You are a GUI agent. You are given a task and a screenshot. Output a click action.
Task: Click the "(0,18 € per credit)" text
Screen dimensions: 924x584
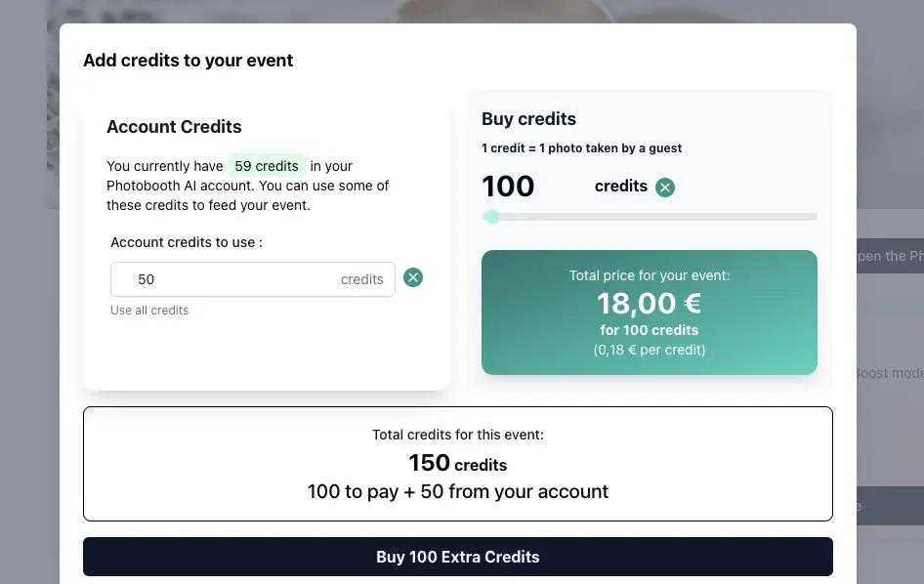650,350
